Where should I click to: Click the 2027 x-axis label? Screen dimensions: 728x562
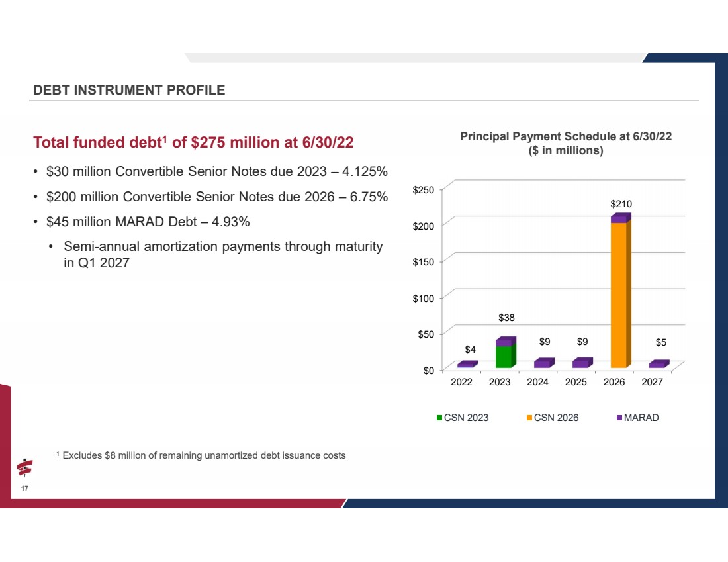point(652,382)
